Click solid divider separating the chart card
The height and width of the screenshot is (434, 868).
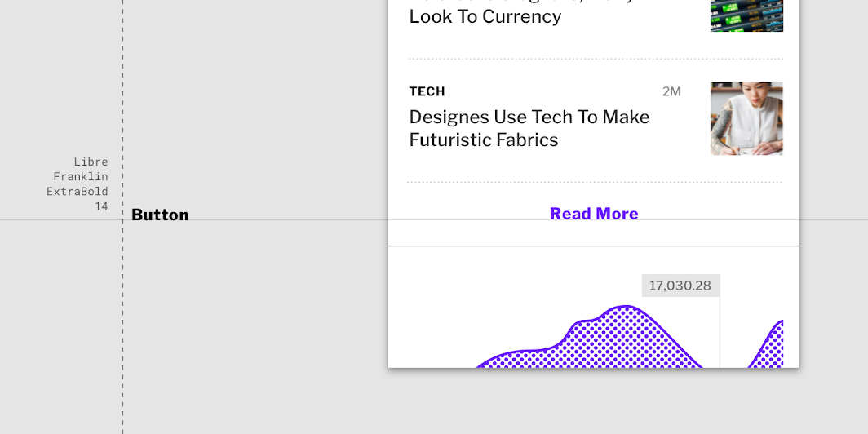click(x=594, y=246)
